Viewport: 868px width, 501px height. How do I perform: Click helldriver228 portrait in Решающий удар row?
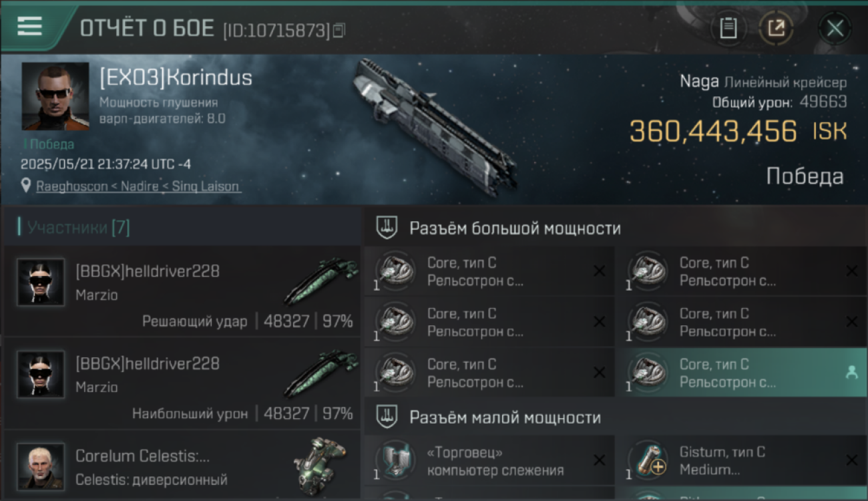point(41,283)
